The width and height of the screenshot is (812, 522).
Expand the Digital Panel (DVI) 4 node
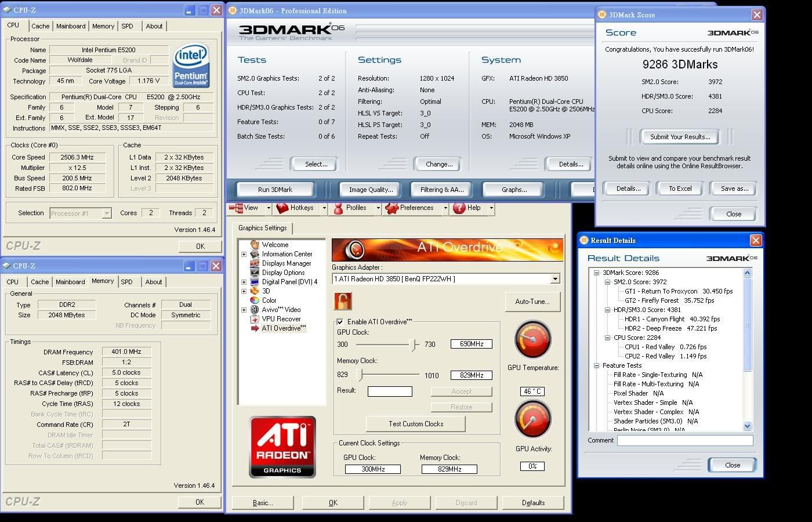244,282
